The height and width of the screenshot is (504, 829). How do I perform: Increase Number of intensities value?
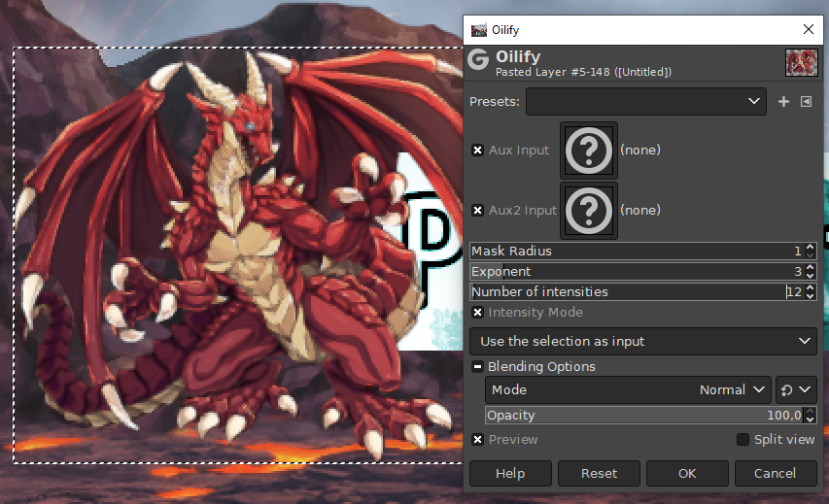(810, 287)
